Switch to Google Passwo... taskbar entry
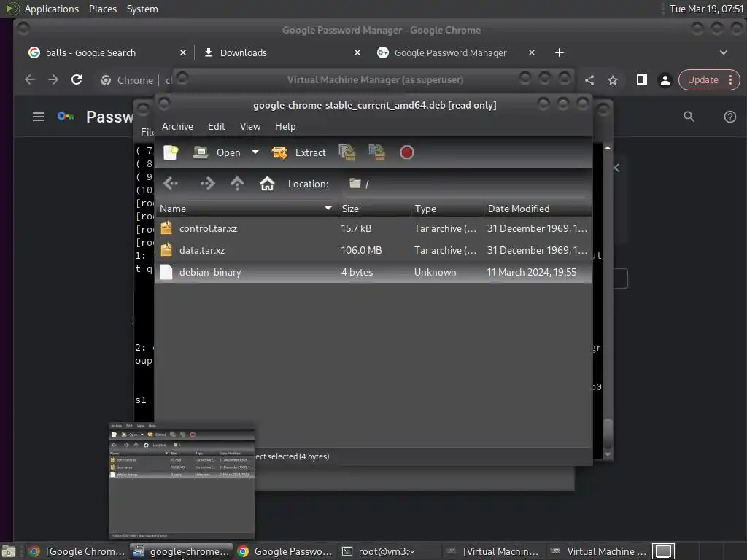Image resolution: width=747 pixels, height=560 pixels. (x=285, y=551)
